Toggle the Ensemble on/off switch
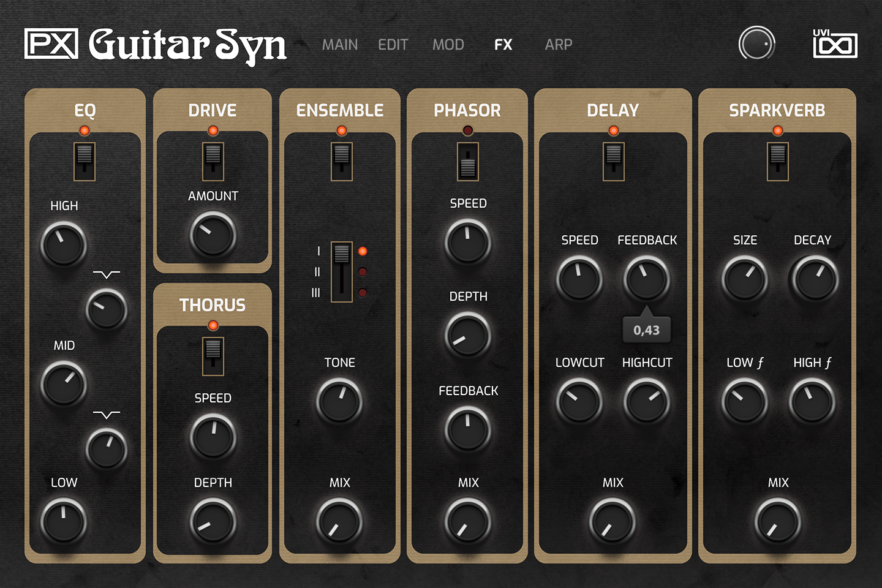 342,162
